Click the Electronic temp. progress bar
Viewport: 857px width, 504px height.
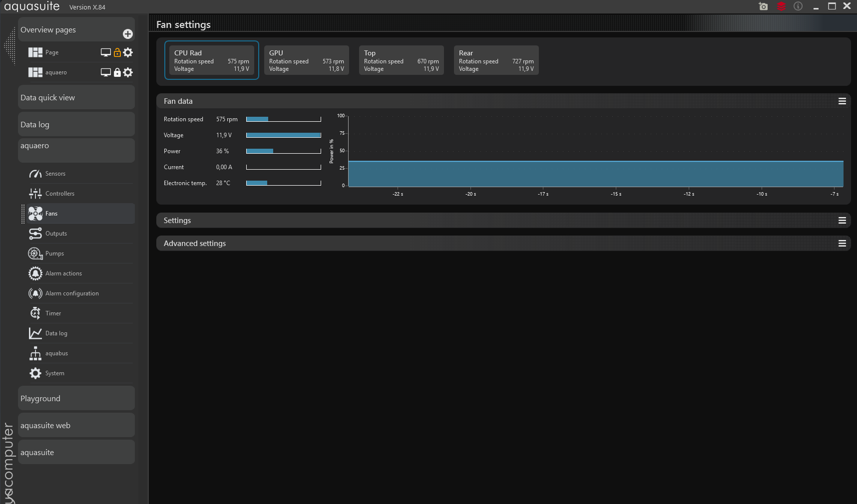coord(284,183)
